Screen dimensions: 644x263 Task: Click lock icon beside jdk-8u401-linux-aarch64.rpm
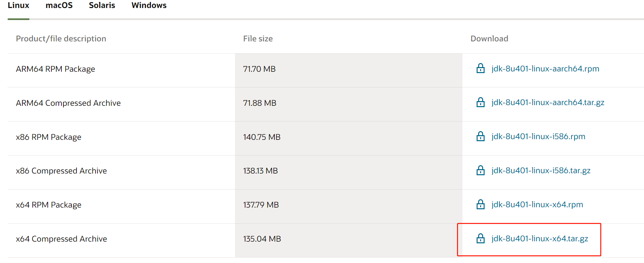click(480, 68)
